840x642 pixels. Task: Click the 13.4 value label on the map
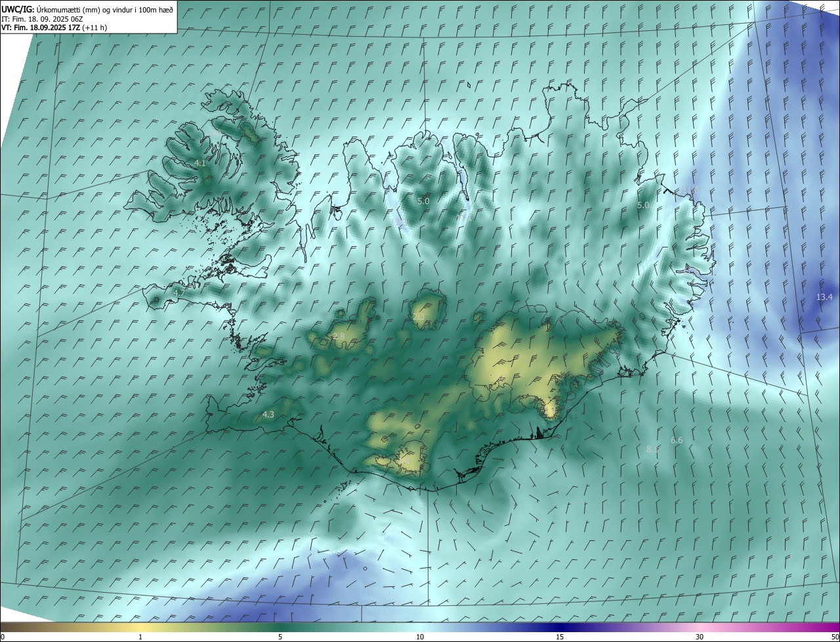pyautogui.click(x=824, y=297)
